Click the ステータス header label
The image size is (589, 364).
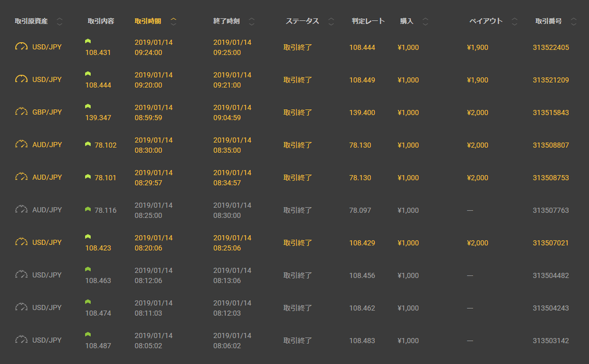point(303,21)
